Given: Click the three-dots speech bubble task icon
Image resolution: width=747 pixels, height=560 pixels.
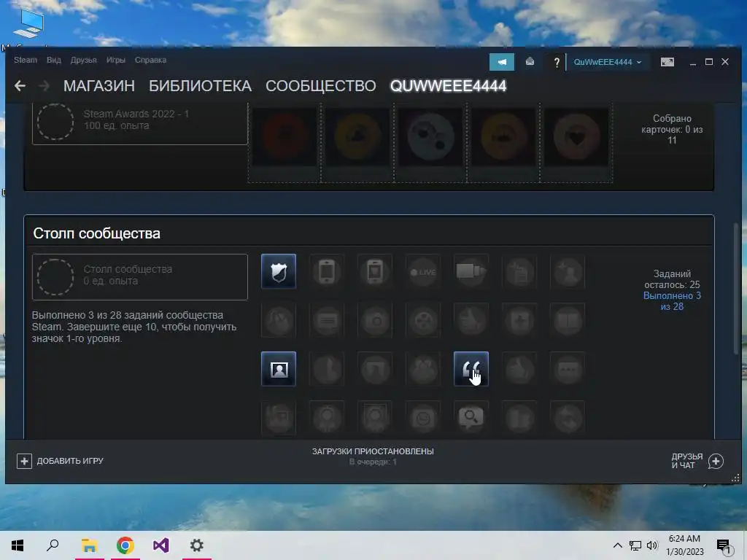Looking at the screenshot, I should (x=568, y=369).
